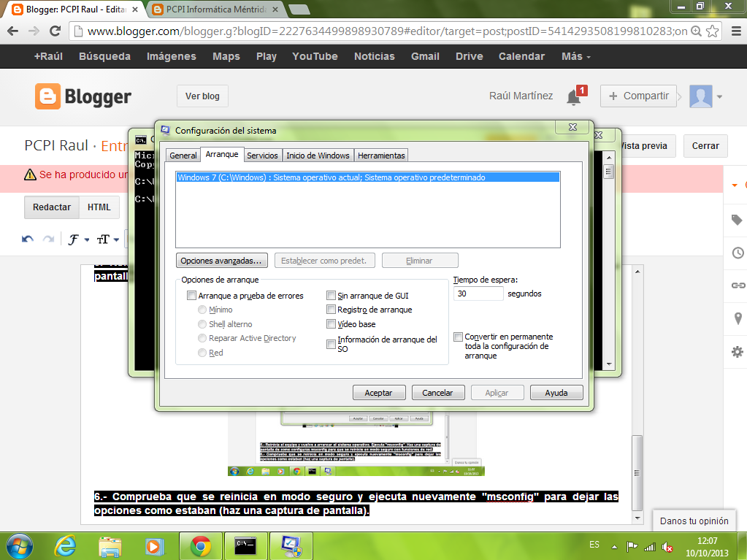Click the zoom magnifier in address bar
Screen dimensions: 747x560
[x=696, y=31]
